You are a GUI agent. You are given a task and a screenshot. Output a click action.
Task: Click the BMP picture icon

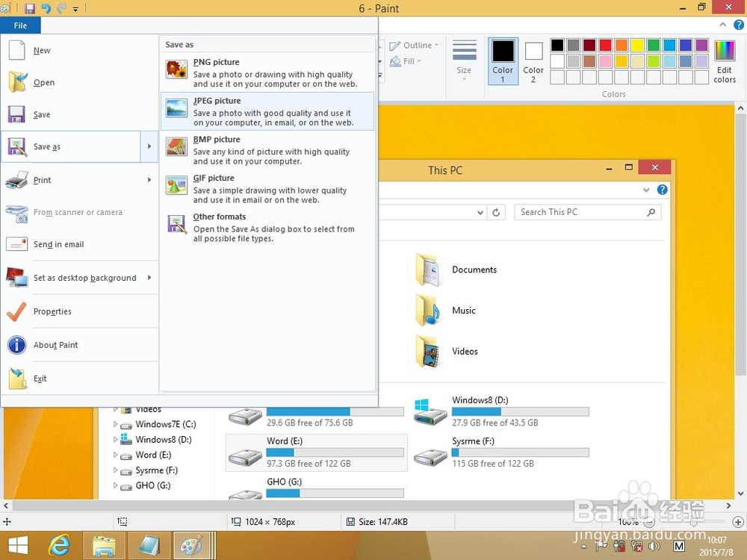tap(176, 146)
